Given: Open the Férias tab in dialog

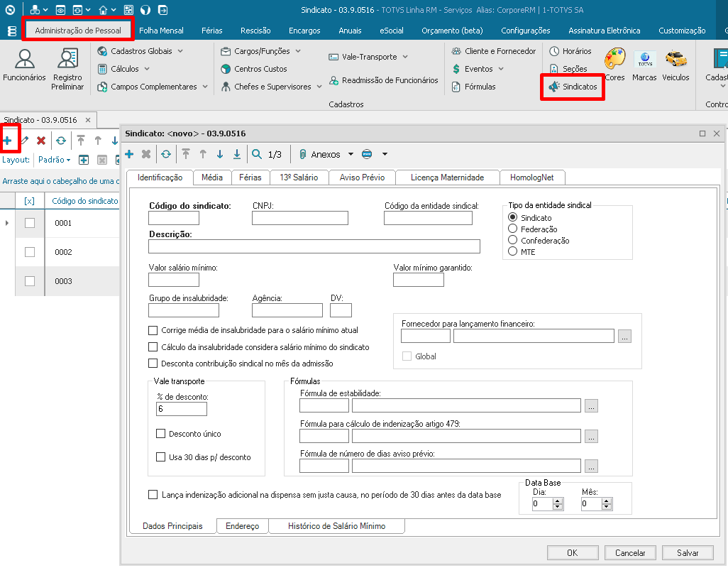Looking at the screenshot, I should point(250,177).
